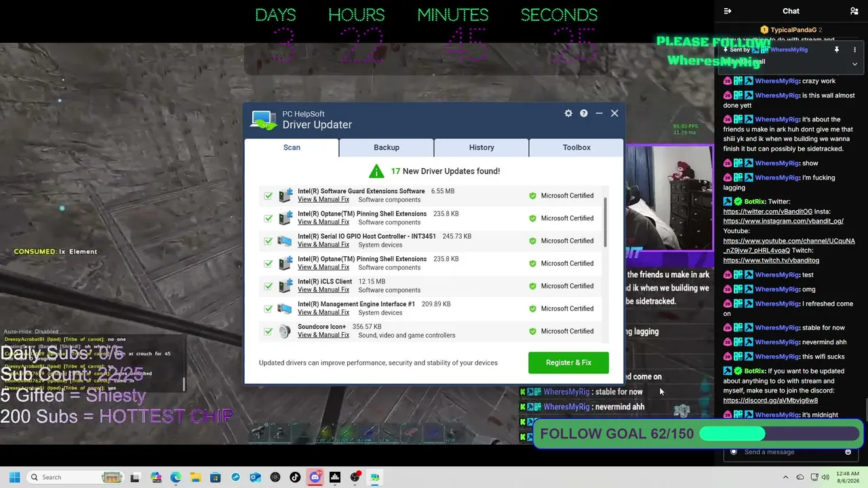Open View & Manual Fix for Serial IO GPIO
Image resolution: width=868 pixels, height=488 pixels.
[323, 245]
